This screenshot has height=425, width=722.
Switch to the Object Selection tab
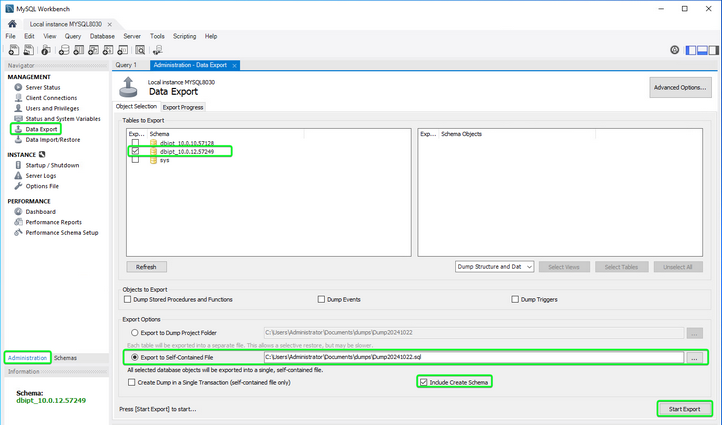(136, 106)
